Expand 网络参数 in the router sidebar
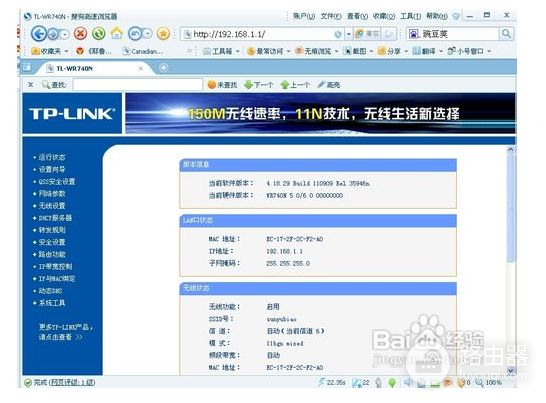This screenshot has height=403, width=546. click(x=52, y=194)
